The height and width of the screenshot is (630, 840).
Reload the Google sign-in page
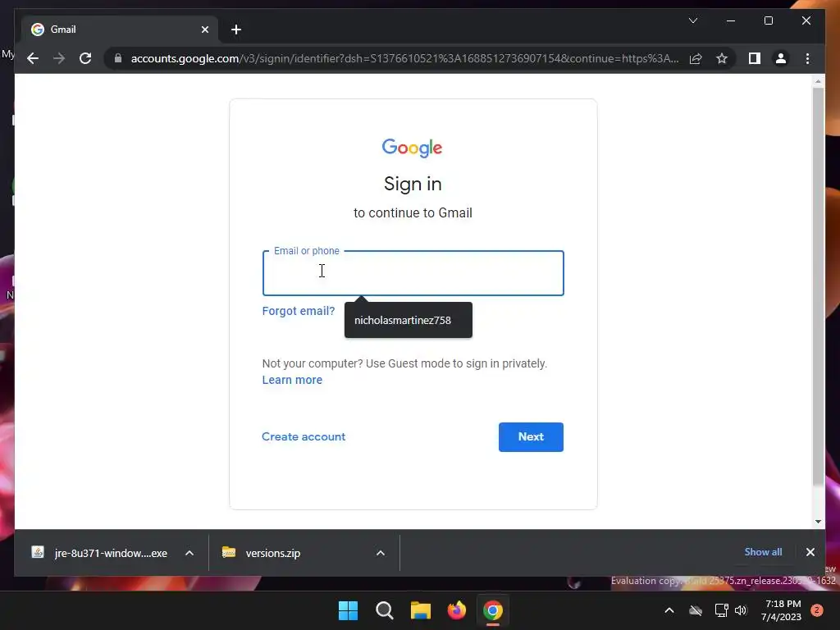pos(85,58)
